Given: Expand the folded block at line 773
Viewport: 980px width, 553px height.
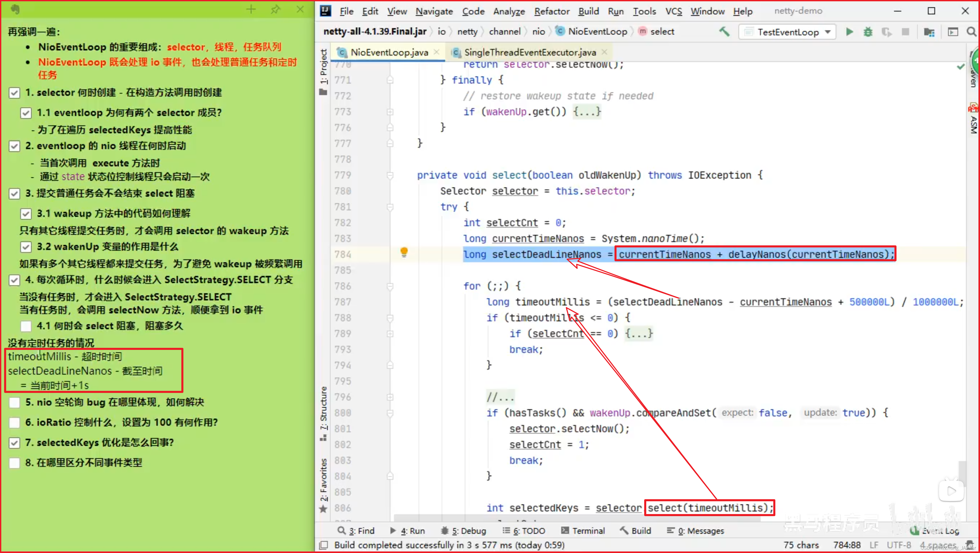Looking at the screenshot, I should pos(390,112).
